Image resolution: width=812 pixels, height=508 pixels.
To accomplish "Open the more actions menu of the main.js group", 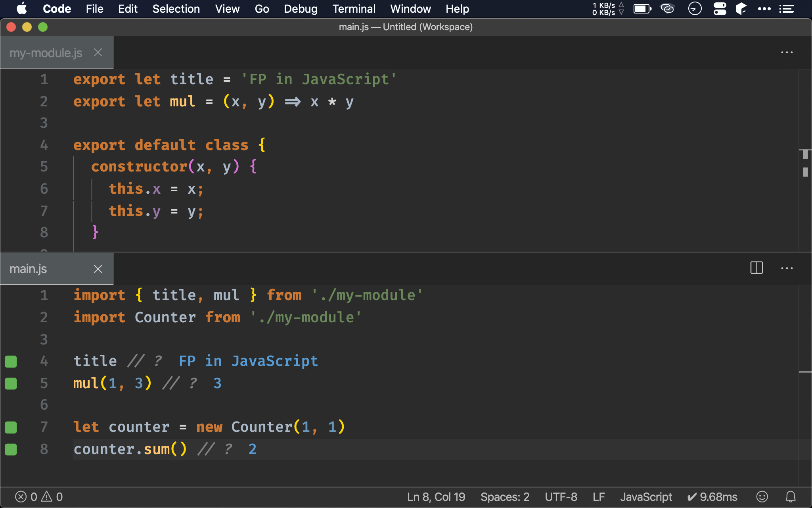I will point(787,268).
